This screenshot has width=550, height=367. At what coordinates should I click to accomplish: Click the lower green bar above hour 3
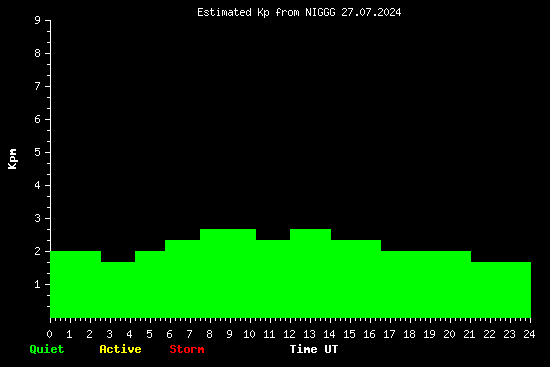pos(118,290)
